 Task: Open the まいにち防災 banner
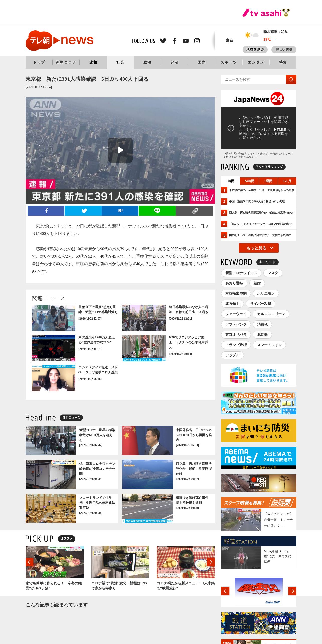coord(259,431)
